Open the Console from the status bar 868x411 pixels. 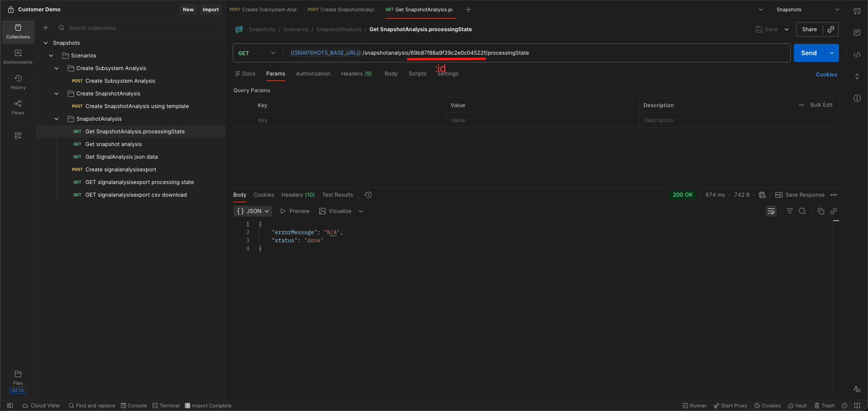134,406
